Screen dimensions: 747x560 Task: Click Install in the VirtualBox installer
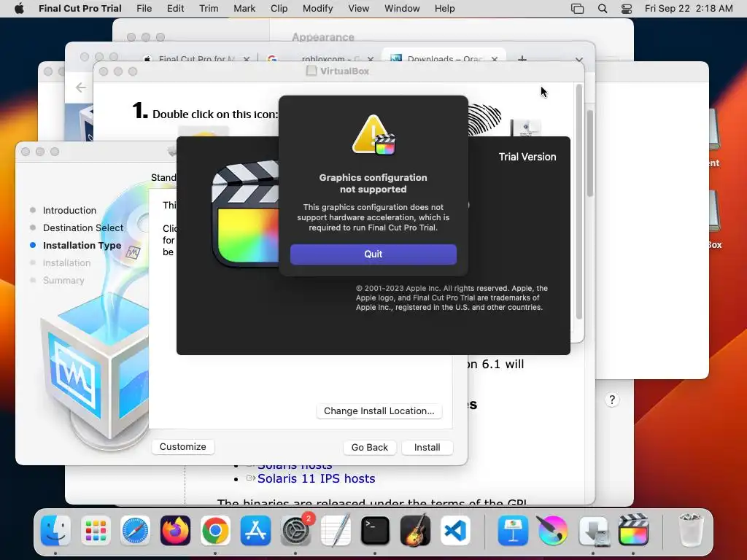point(427,447)
